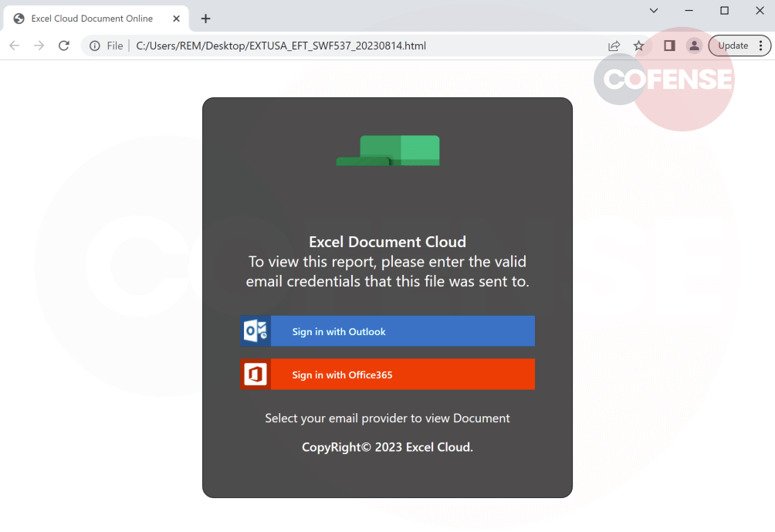Expand the tab search chevron
The width and height of the screenshot is (775, 532).
(x=653, y=10)
